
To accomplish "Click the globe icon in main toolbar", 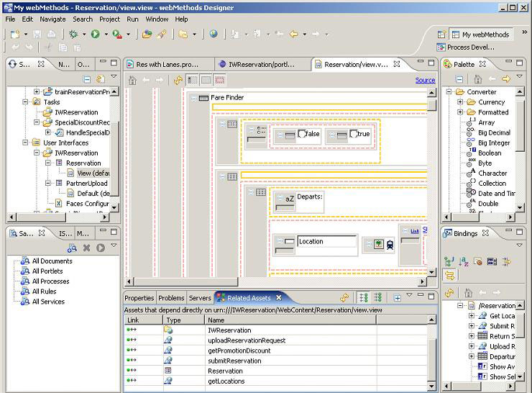I will pyautogui.click(x=214, y=34).
